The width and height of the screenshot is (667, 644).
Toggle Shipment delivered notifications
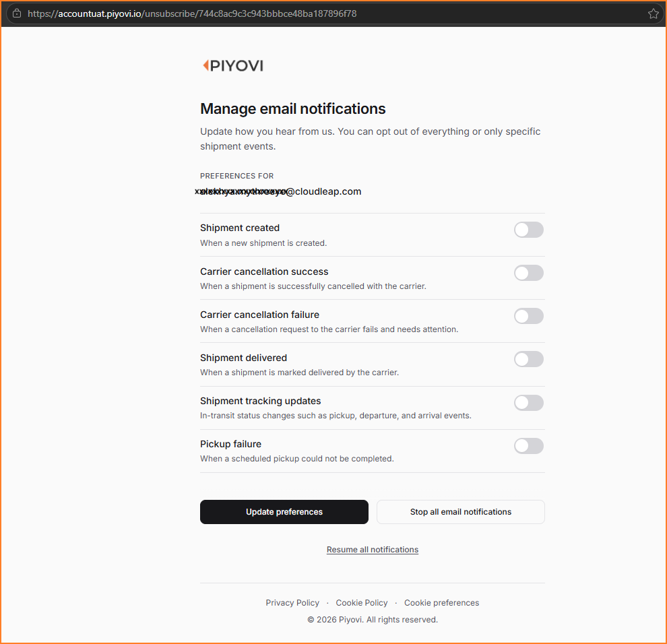click(529, 359)
